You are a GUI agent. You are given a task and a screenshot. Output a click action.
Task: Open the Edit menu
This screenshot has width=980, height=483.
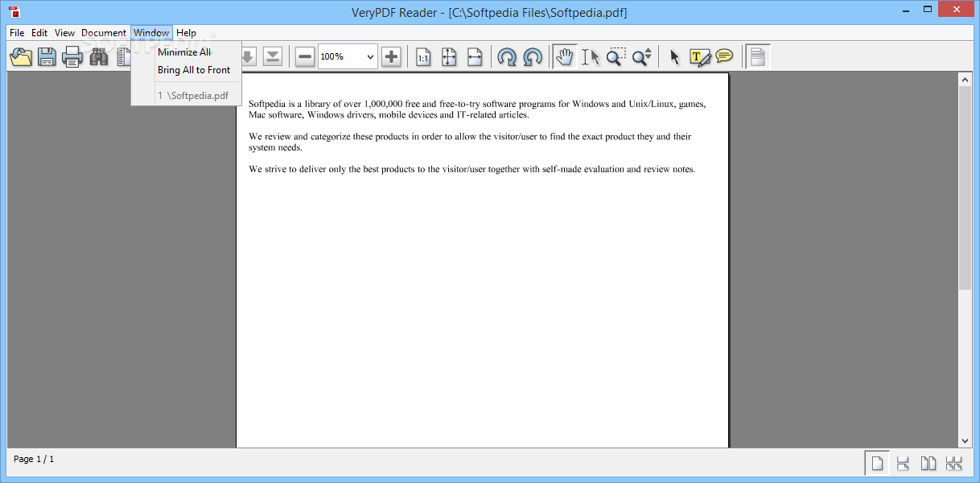(x=39, y=33)
